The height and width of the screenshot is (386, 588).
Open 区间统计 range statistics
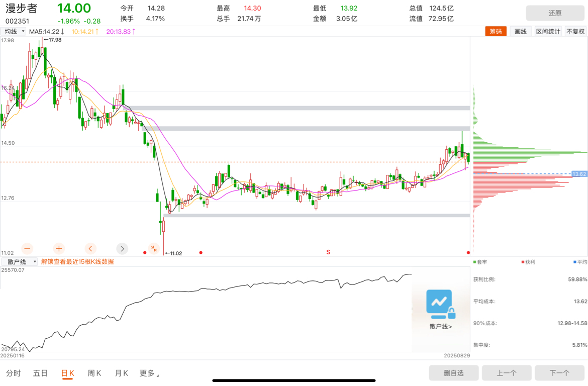[x=548, y=32]
